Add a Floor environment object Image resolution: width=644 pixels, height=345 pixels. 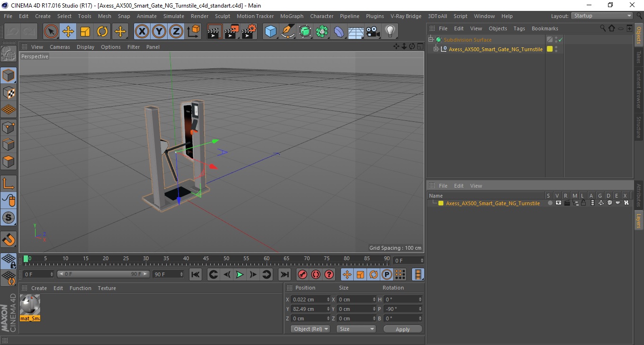(356, 32)
